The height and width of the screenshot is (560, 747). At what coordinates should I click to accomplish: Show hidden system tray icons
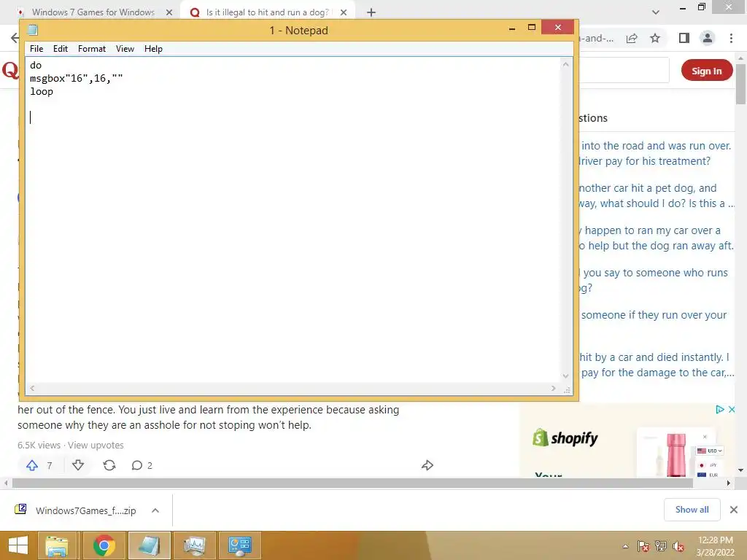625,546
